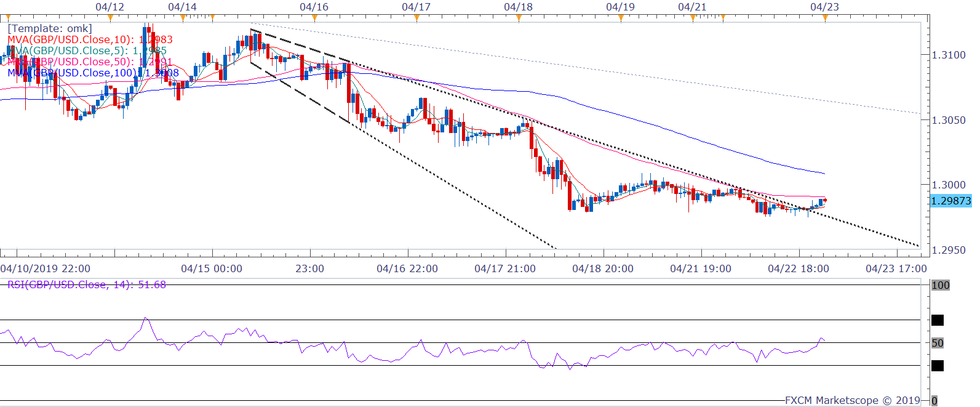Select the orange day marker below 04/23
Image resolution: width=980 pixels, height=407 pixels.
click(x=825, y=18)
